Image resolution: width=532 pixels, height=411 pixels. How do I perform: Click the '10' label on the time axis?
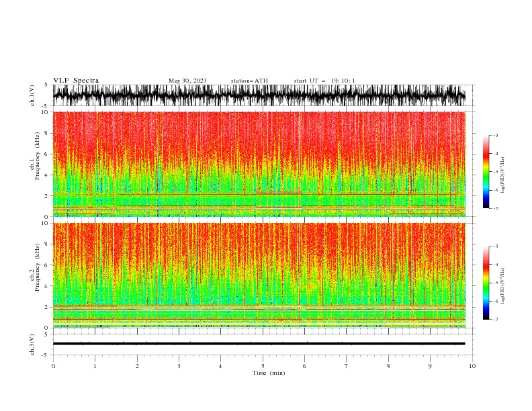[x=472, y=366]
